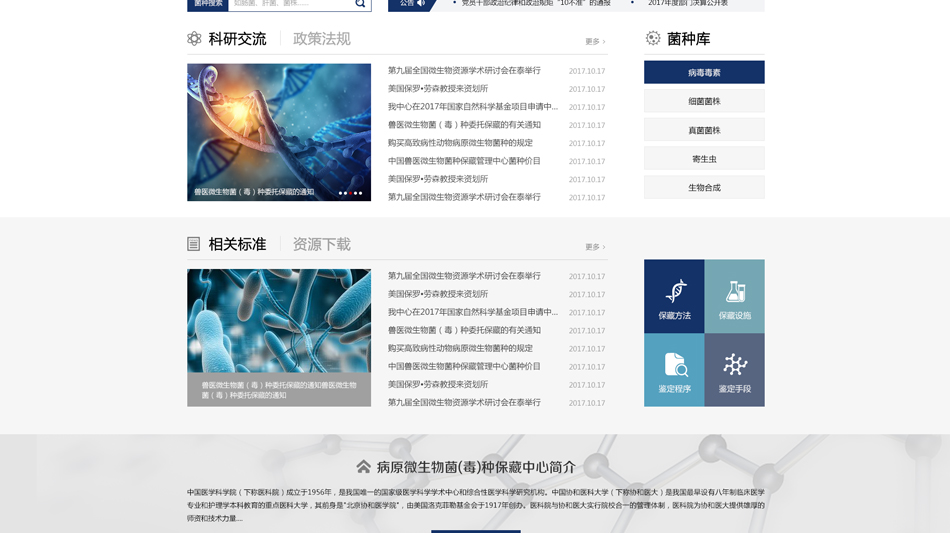Switch to the 政策法规 tab
950x533 pixels.
(x=321, y=39)
